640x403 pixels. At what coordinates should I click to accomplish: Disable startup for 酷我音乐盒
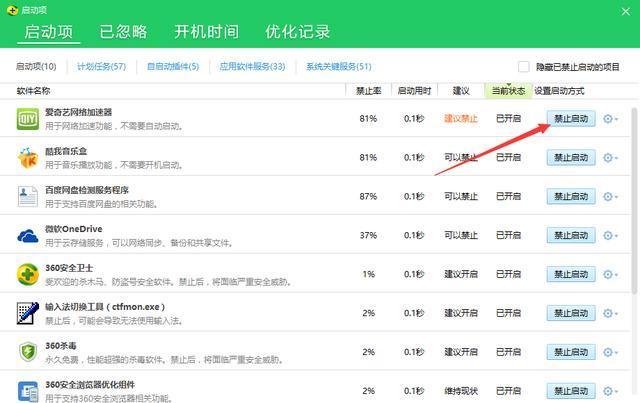(571, 158)
